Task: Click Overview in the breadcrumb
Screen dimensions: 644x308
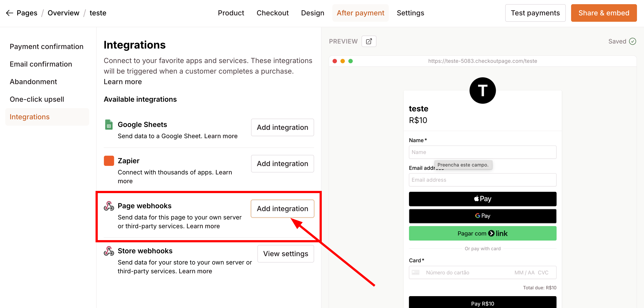Action: [63, 13]
